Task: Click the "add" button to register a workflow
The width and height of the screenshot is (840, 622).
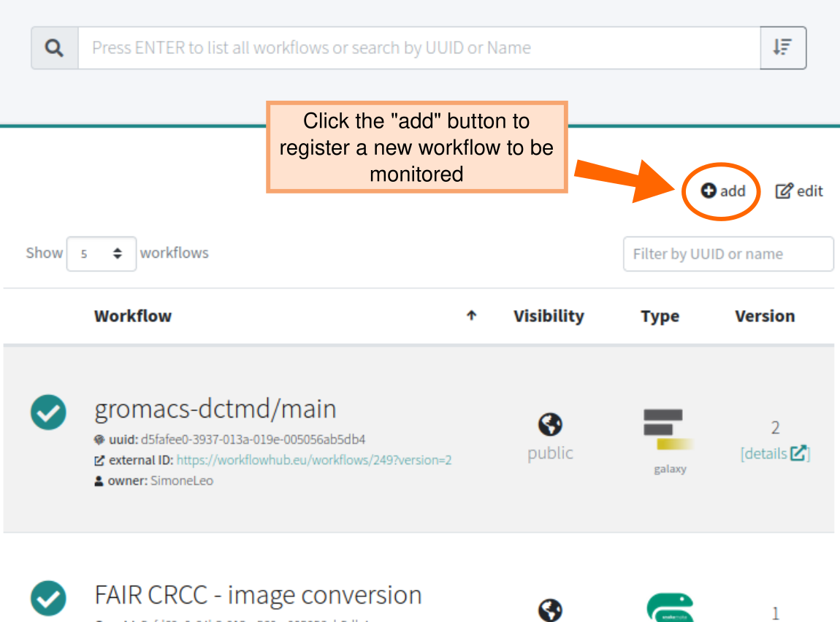Action: [x=722, y=191]
